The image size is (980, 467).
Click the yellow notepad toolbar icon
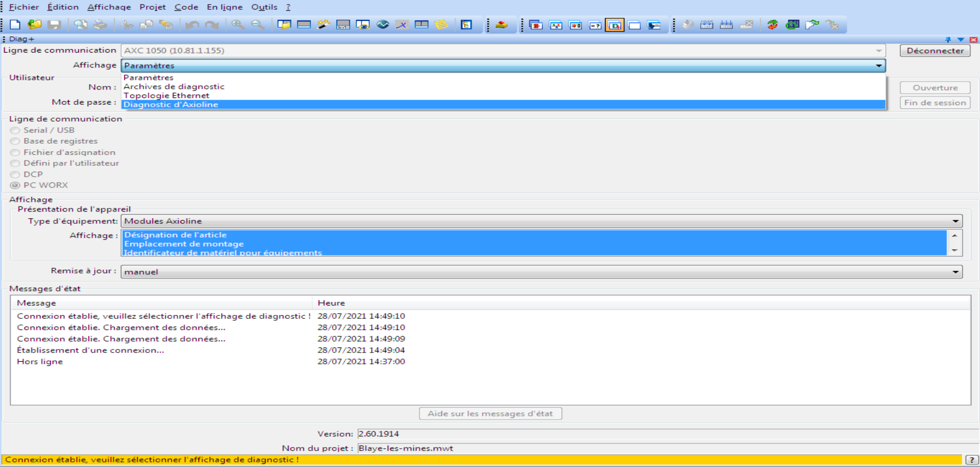[441, 25]
